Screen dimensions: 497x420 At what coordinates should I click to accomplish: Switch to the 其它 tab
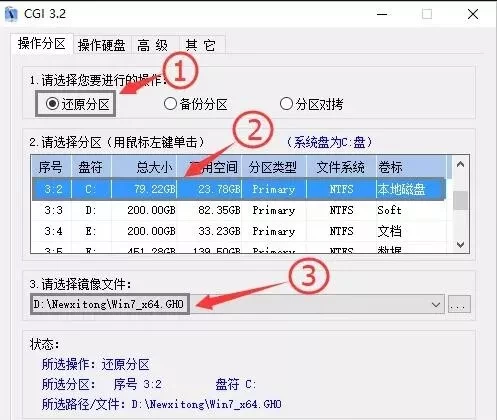tap(201, 45)
